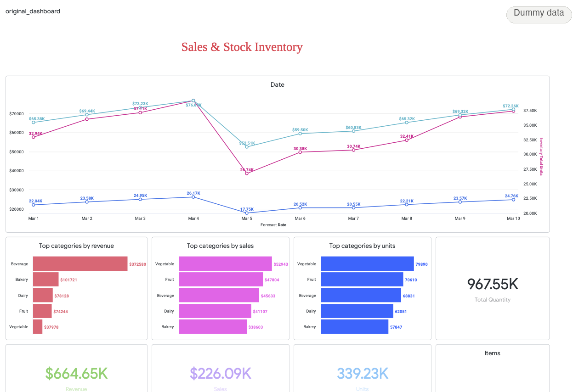Image resolution: width=579 pixels, height=392 pixels.
Task: Select the 20.52K data point on Mar 6
Action: tap(300, 207)
